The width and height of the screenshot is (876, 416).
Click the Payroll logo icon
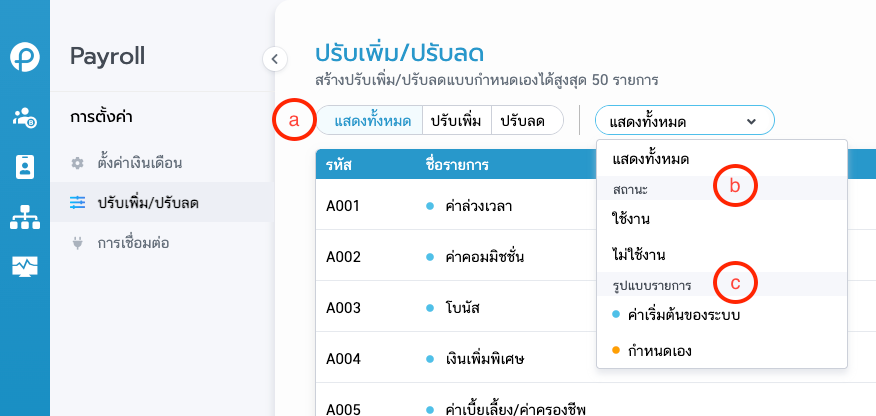[25, 58]
